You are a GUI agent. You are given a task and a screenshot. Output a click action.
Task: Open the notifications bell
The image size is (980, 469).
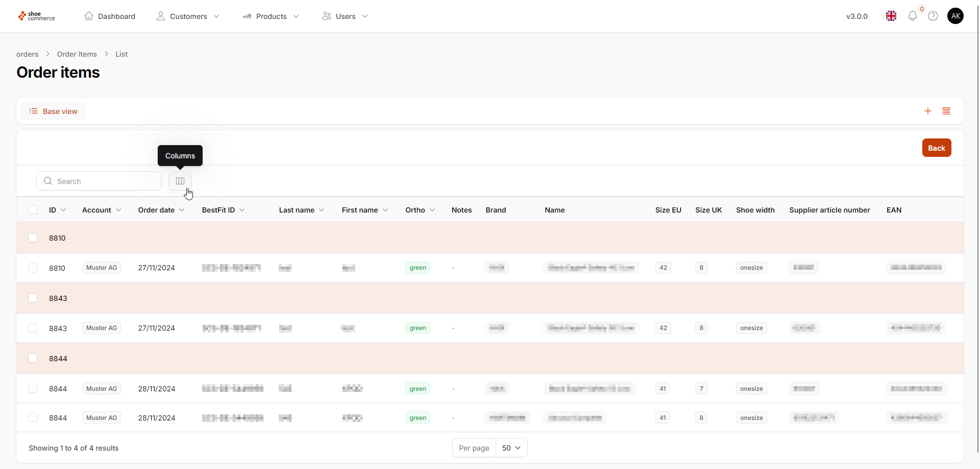[912, 16]
